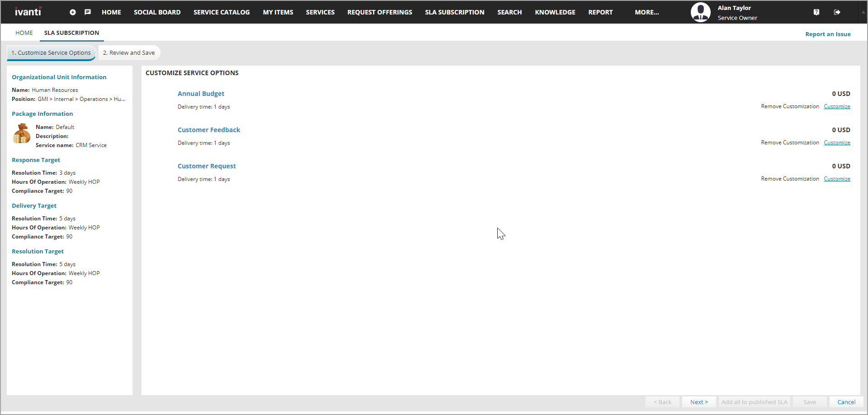868x415 pixels.
Task: Expand the MORE... navigation menu
Action: [x=646, y=12]
